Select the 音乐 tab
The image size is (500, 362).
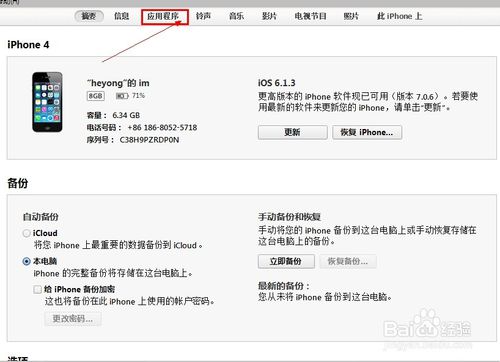(x=236, y=16)
